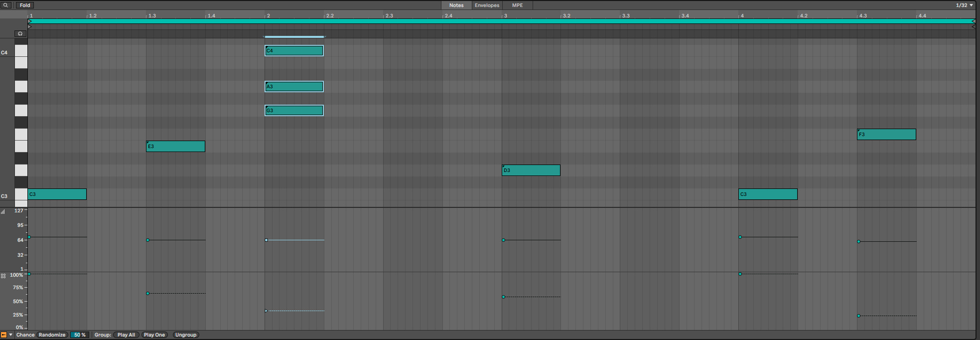Click the chance marker of bar 4 C3 note
Screen dimensions: 980x340
pyautogui.click(x=740, y=274)
